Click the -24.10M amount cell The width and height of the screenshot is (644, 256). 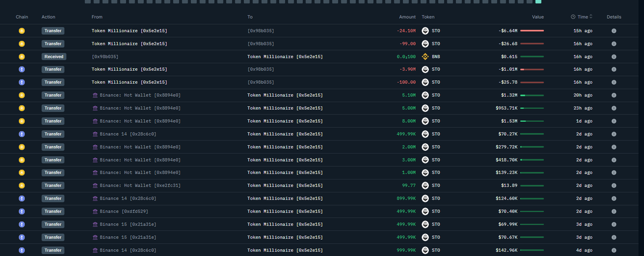pyautogui.click(x=406, y=31)
